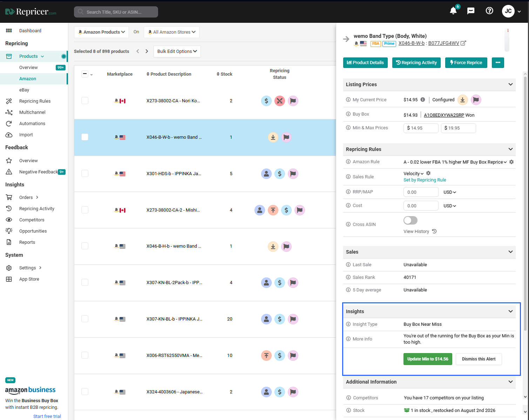Click crossed-swords status icon for X273-38002-CA

279,101
